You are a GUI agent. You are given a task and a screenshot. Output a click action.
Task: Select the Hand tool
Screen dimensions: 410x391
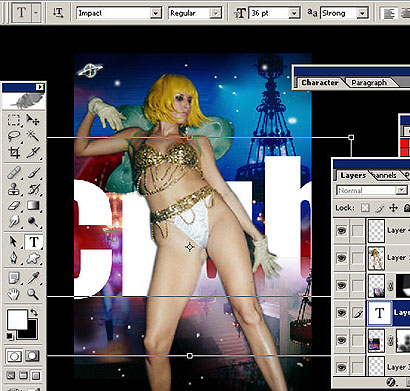pos(14,294)
